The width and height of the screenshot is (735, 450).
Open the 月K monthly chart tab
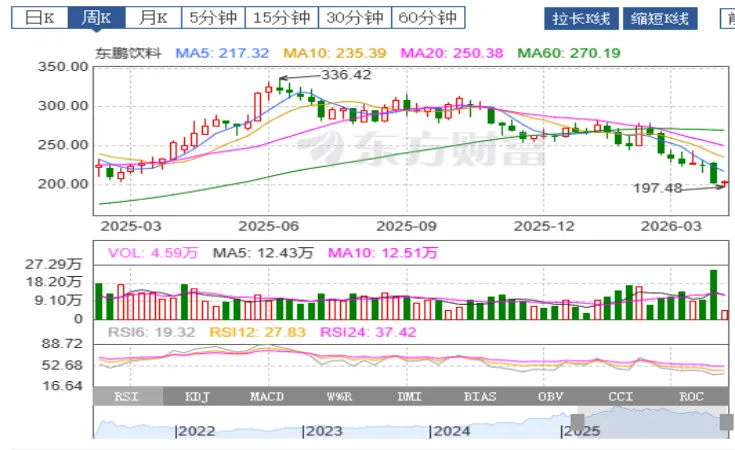tap(153, 18)
